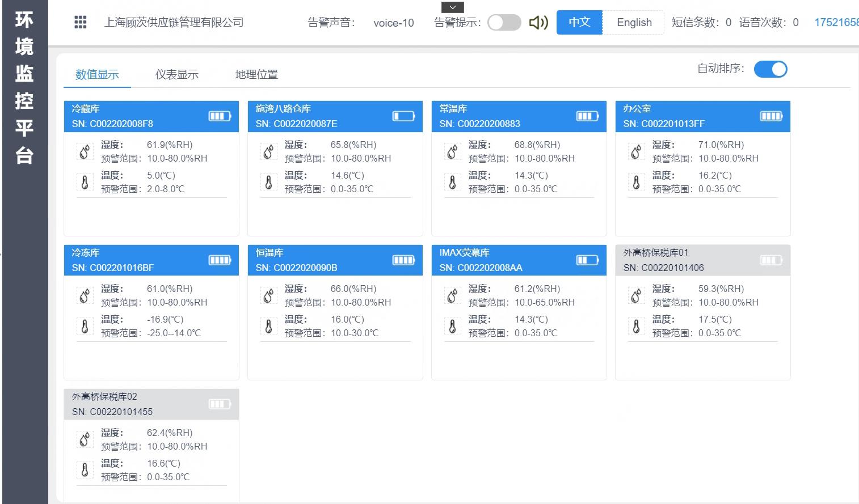Click battery icon on 冷藏库 card
859x504 pixels.
click(x=220, y=116)
